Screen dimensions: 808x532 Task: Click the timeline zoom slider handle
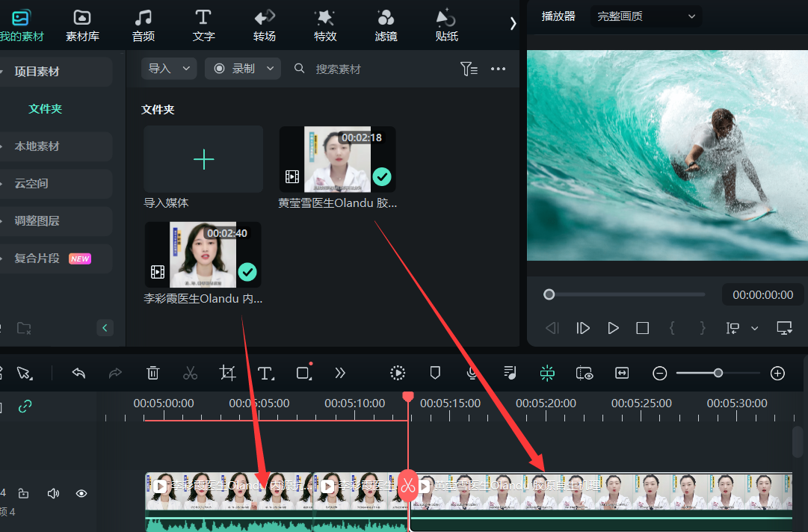pyautogui.click(x=718, y=373)
